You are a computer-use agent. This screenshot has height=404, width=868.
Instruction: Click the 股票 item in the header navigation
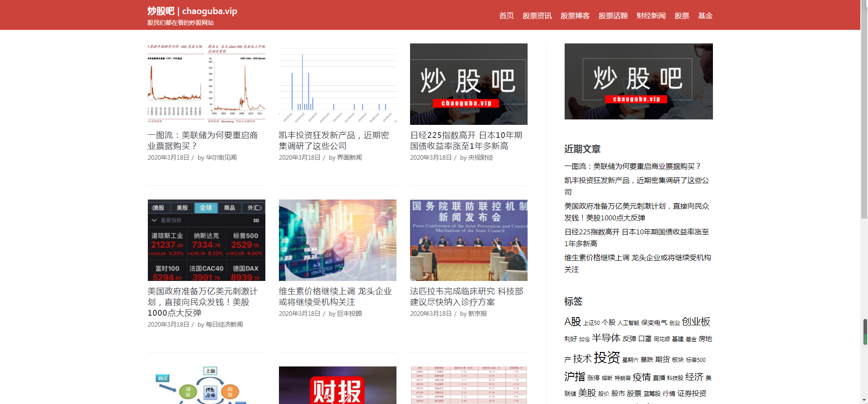682,16
